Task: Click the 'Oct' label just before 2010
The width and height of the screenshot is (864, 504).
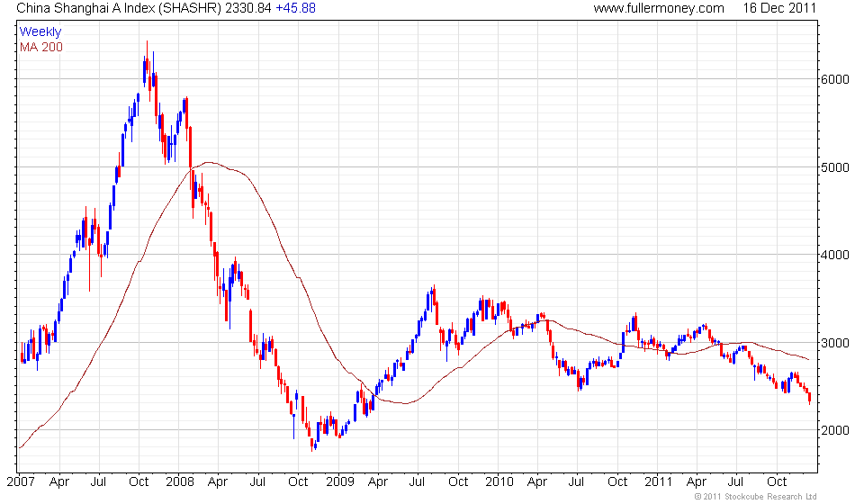Action: (x=458, y=482)
